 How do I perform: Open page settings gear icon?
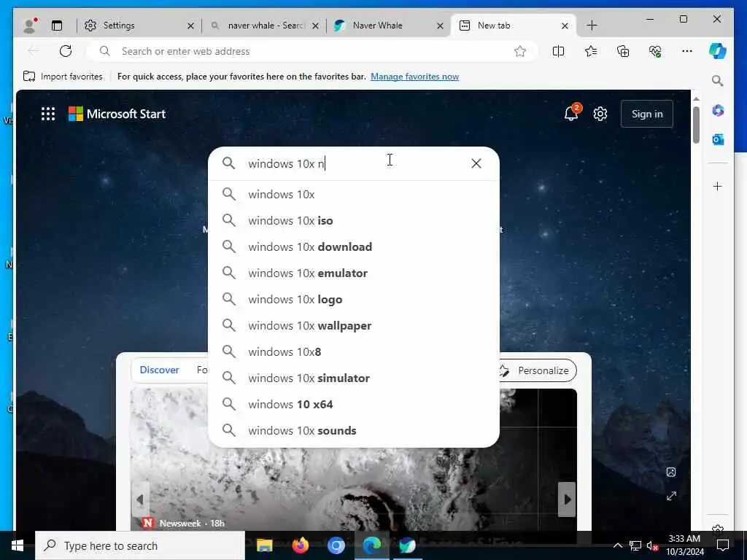point(600,114)
